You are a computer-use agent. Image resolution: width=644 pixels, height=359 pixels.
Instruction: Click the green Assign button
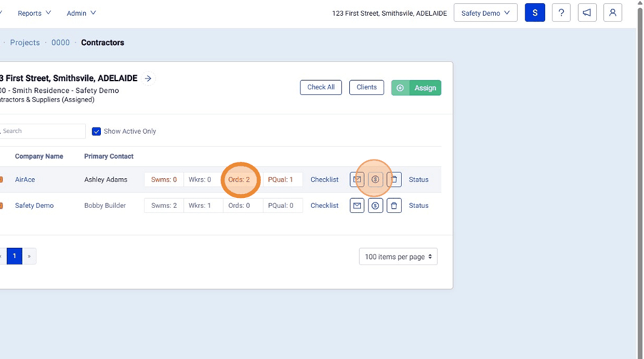point(416,88)
